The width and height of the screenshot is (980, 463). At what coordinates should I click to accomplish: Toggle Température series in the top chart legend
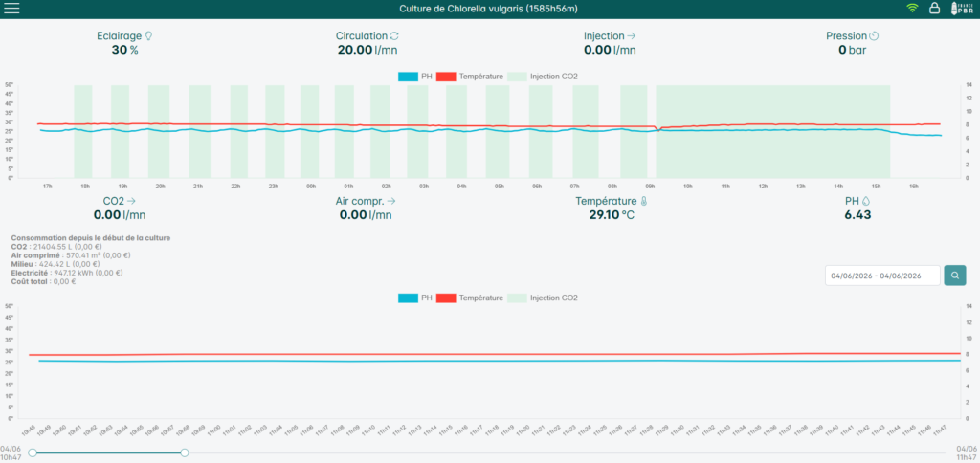469,77
